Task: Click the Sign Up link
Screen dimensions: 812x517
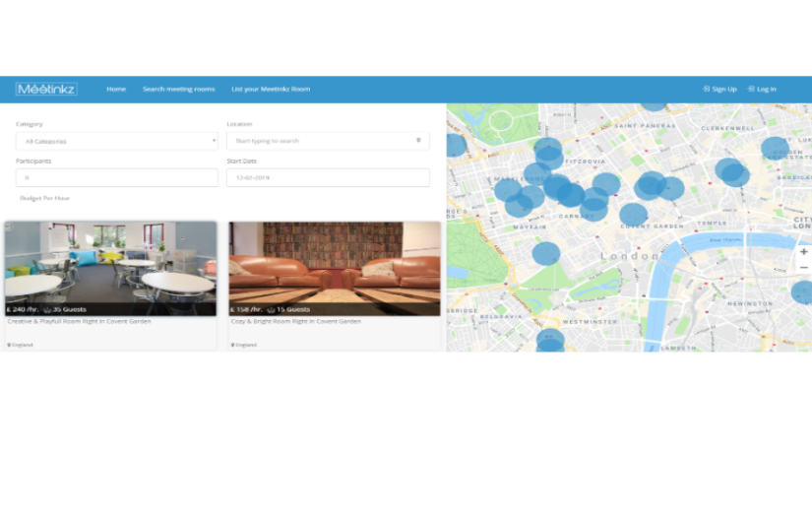Action: (x=724, y=90)
